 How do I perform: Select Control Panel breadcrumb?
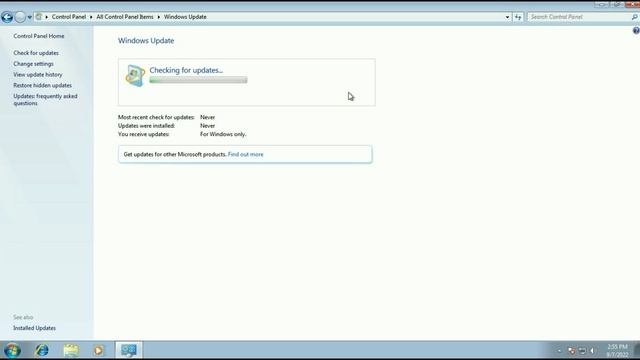point(69,17)
